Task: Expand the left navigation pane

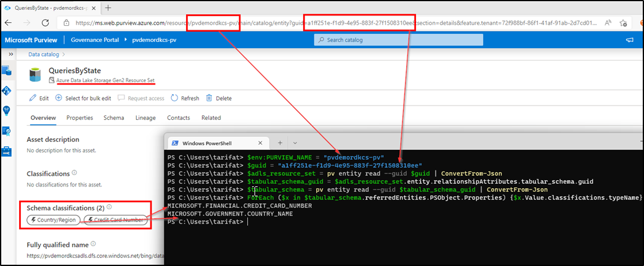Action: (x=11, y=54)
